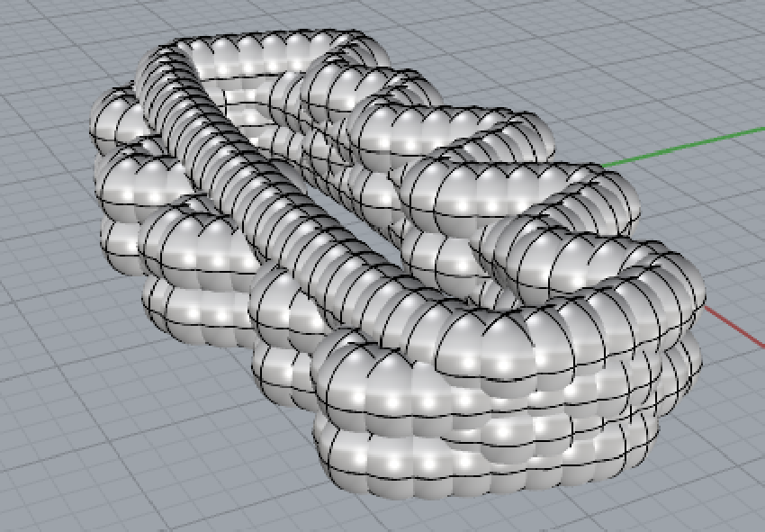Click empty grid in the bottom-right corner
765x532 pixels.
point(711,477)
